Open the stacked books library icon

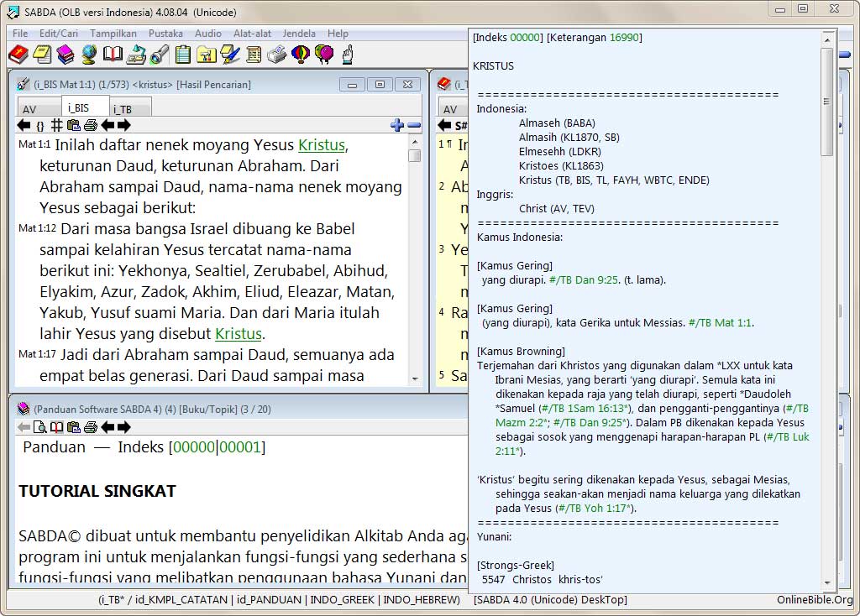[x=66, y=55]
